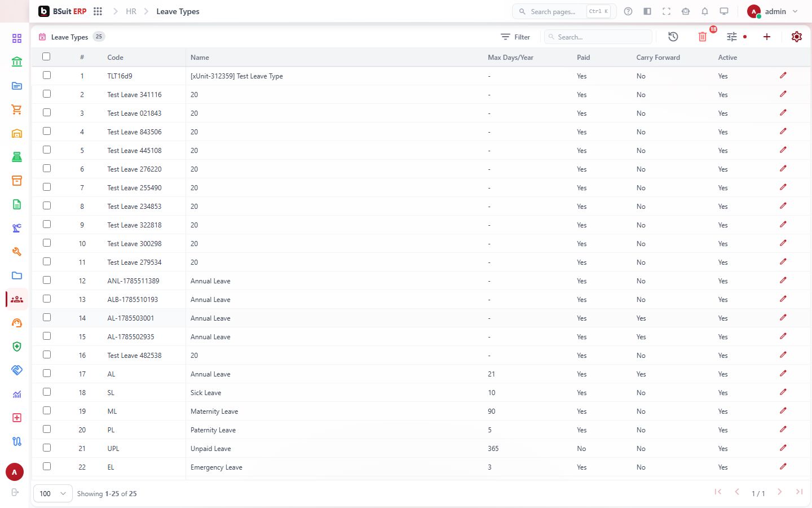Click the Paternity Leave name cell

[213, 430]
